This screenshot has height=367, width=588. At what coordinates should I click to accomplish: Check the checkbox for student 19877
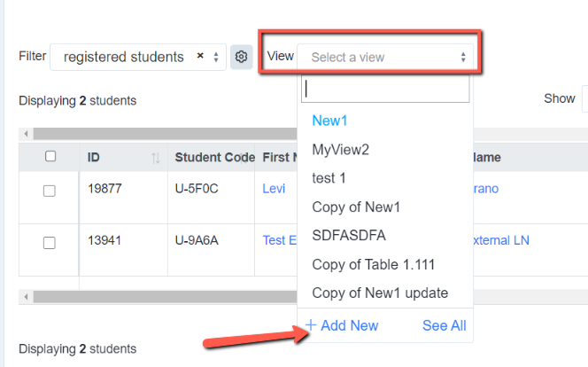pyautogui.click(x=49, y=191)
